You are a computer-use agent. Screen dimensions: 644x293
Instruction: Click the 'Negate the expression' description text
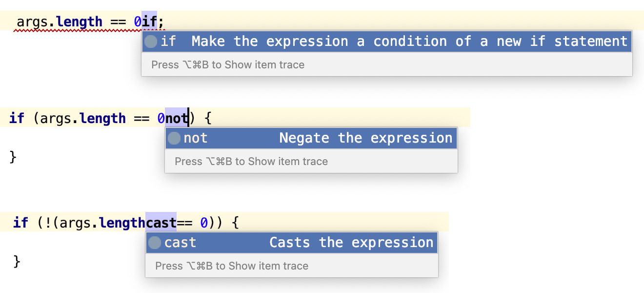[x=365, y=138]
